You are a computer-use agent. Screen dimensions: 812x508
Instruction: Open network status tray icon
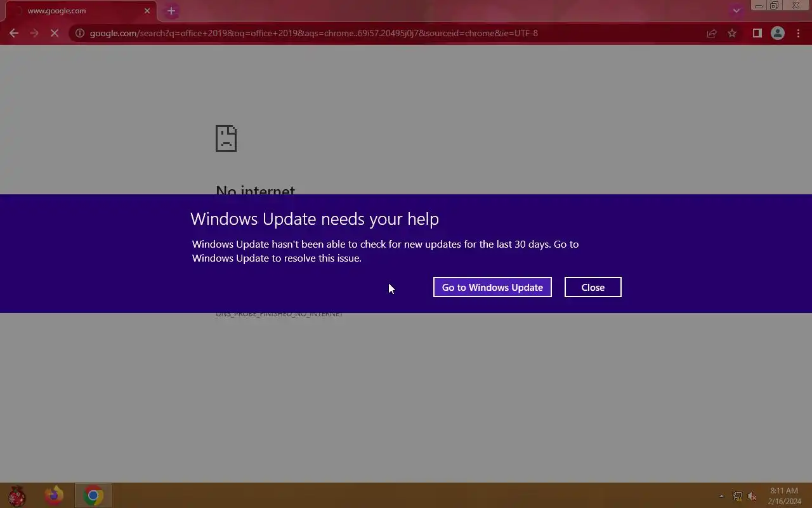coord(737,496)
